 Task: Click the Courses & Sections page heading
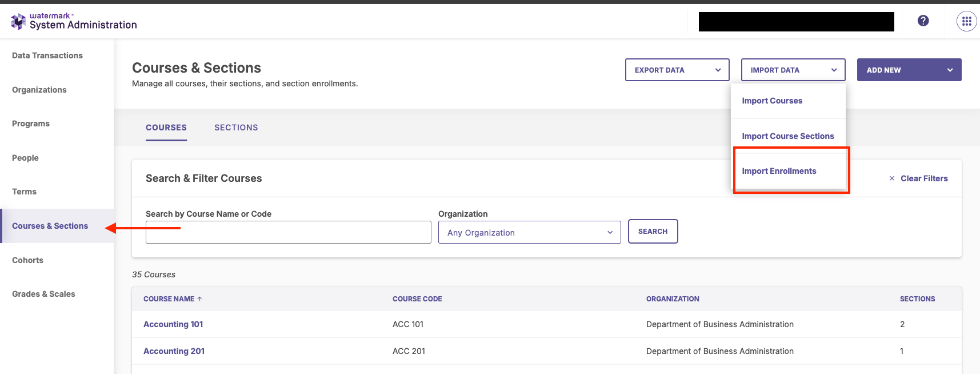(x=197, y=67)
